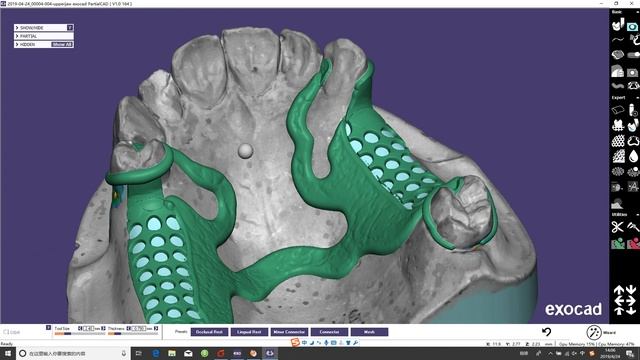640x360 pixels.
Task: Open Microsoft Edge from the taskbar
Action: point(156,353)
